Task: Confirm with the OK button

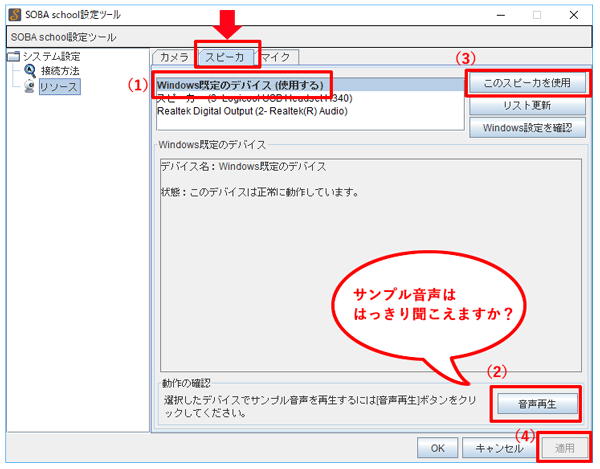Action: click(x=437, y=448)
